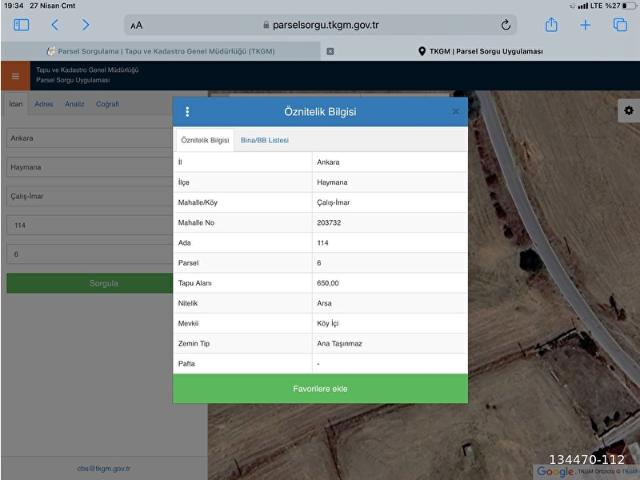Click Favorilere ekle button
Viewport: 640px width, 480px height.
coord(320,388)
